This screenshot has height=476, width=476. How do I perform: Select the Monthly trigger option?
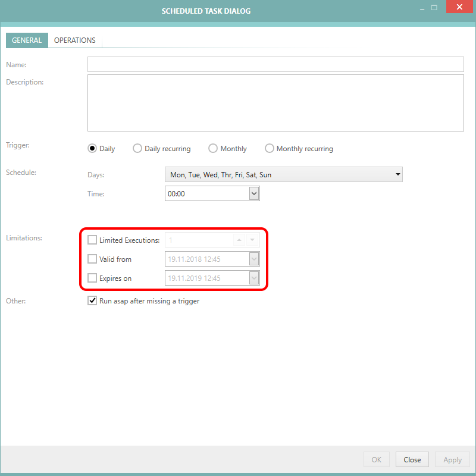pos(213,149)
